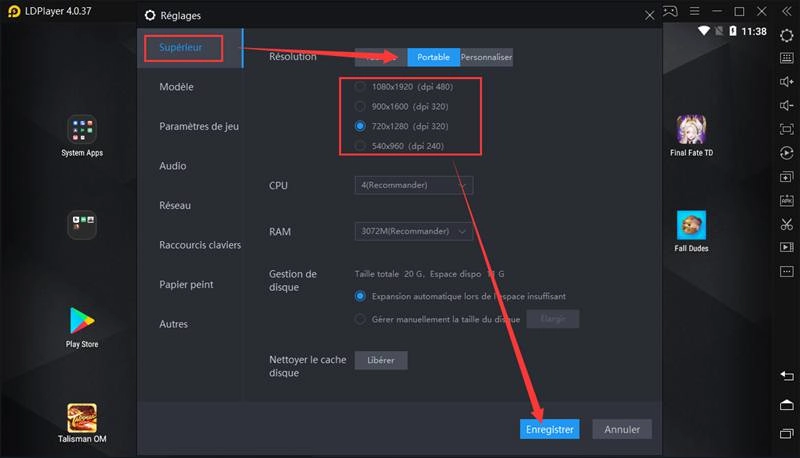Image resolution: width=800 pixels, height=458 pixels.
Task: Launch the Fall Dudes game
Action: (x=691, y=225)
